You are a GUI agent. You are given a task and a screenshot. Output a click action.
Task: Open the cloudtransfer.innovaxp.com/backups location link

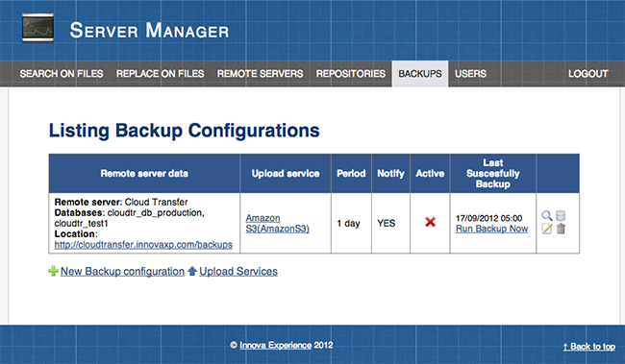tap(143, 245)
